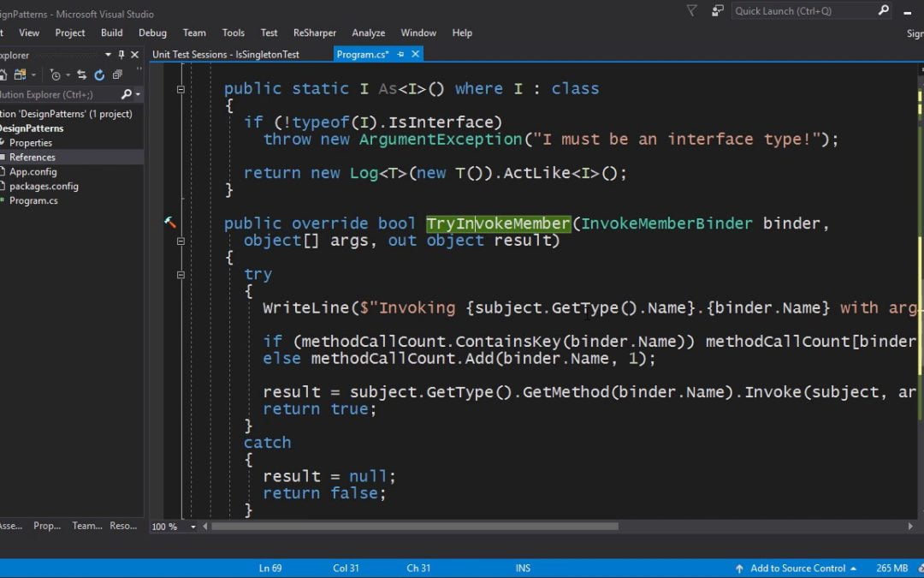Viewport: 924px width, 578px height.
Task: Show Solution Explorer toolbar overflow buttons
Action: pyautogui.click(x=139, y=71)
